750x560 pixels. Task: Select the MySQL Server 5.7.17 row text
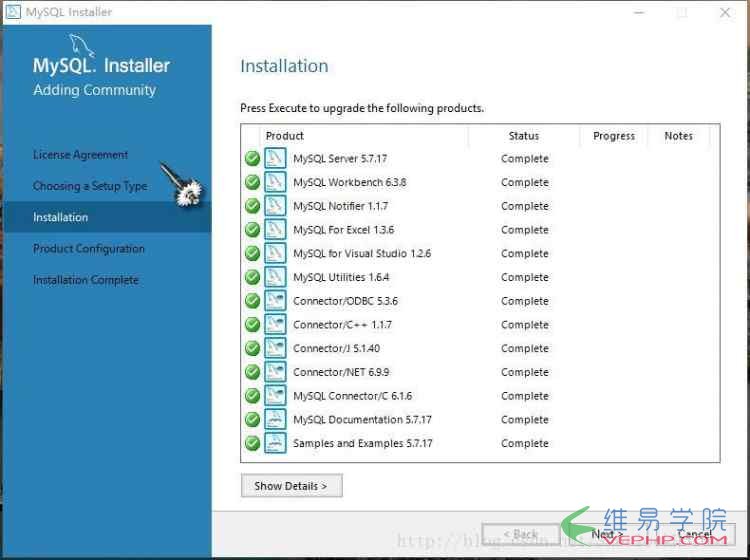pyautogui.click(x=340, y=158)
